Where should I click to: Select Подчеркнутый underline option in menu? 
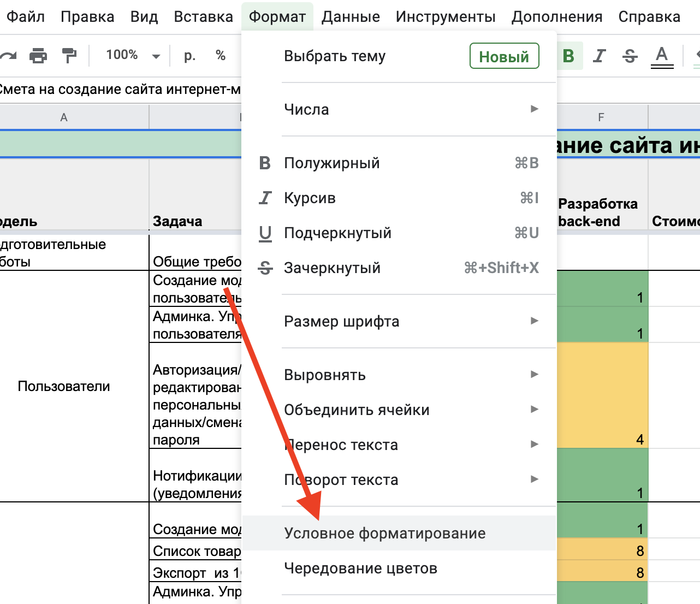point(337,233)
